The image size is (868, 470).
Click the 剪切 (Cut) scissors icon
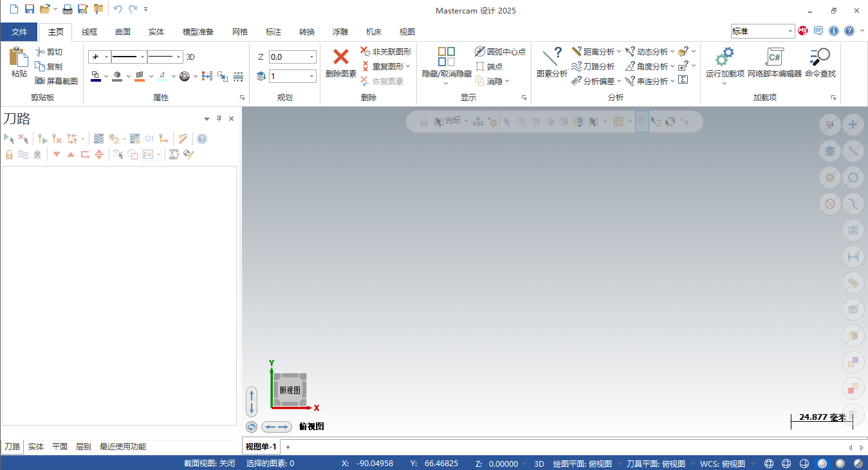(40, 52)
